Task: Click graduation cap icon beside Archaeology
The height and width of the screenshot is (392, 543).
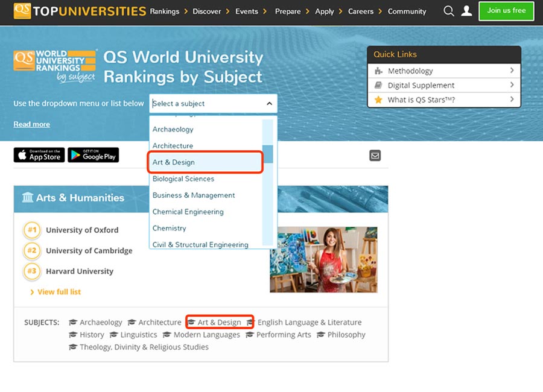Action: coord(73,323)
